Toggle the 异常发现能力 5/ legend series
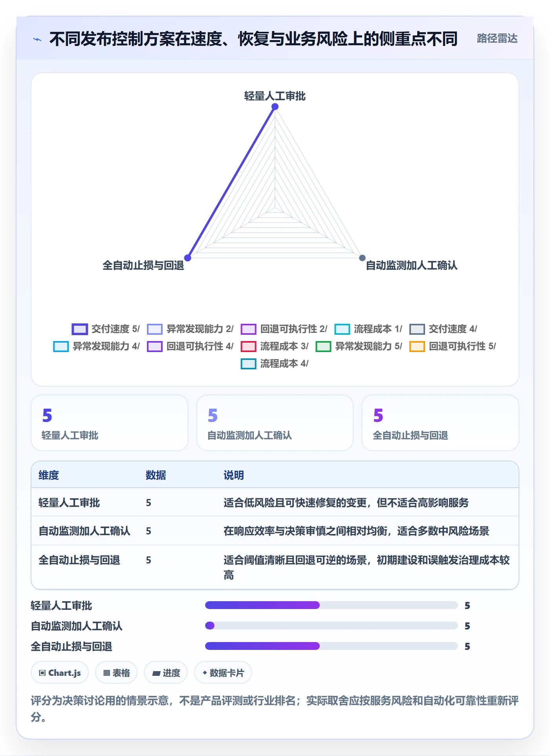 coord(359,346)
